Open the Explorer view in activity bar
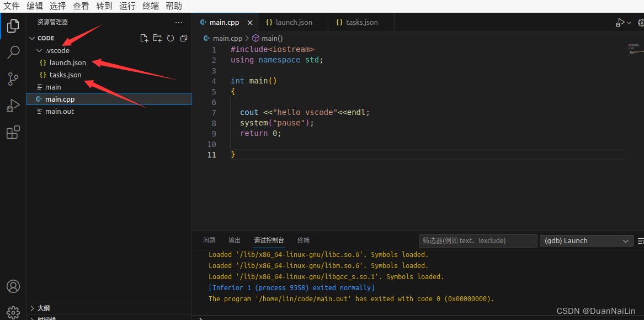 coord(13,26)
